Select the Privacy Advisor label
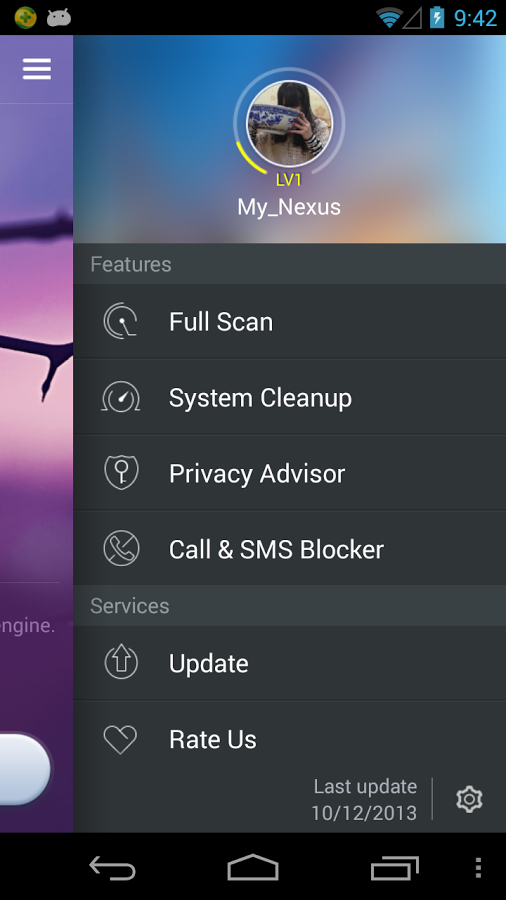 click(x=257, y=474)
